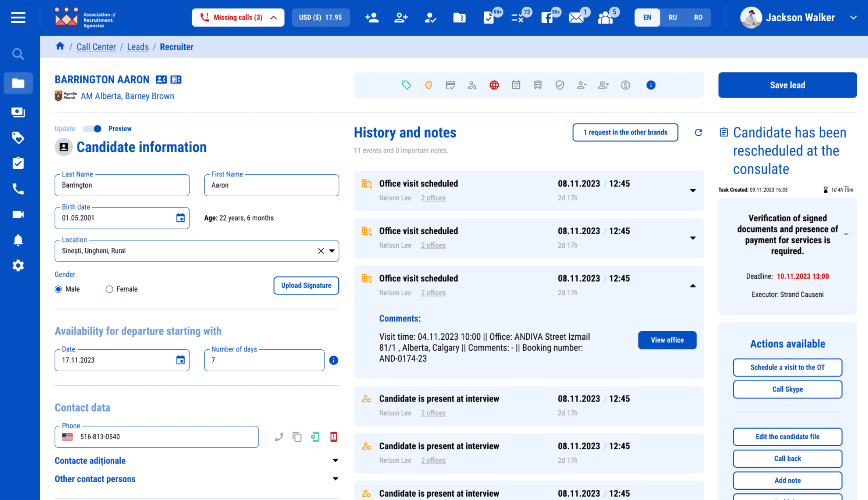The image size is (868, 500).
Task: Copy the phone number
Action: coord(297,437)
